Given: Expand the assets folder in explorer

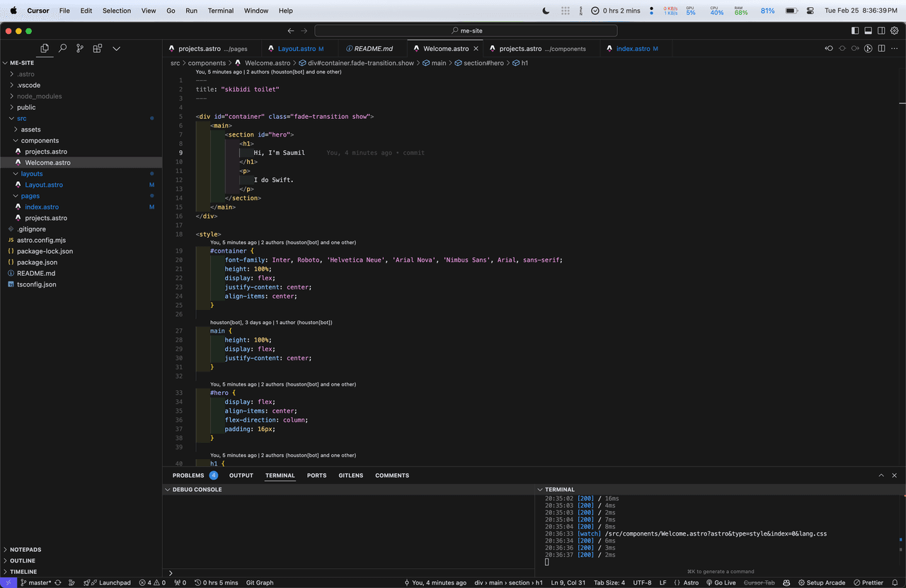Looking at the screenshot, I should click(x=30, y=129).
